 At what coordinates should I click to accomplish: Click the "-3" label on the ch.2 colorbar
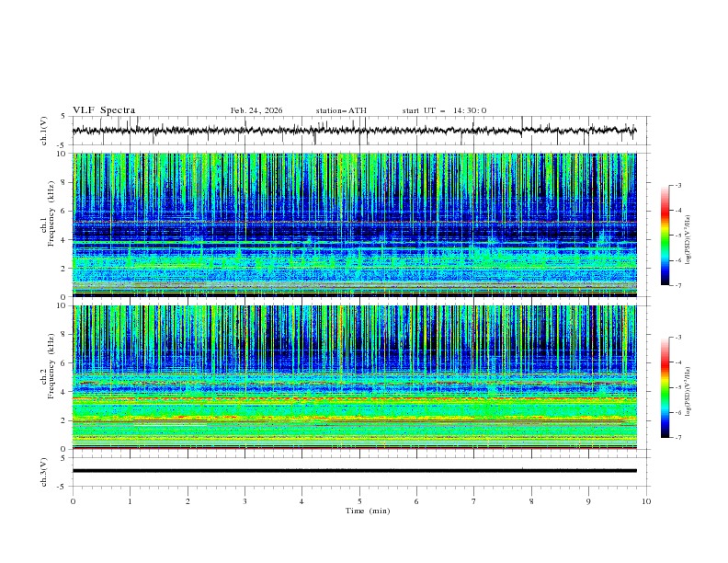pos(678,338)
